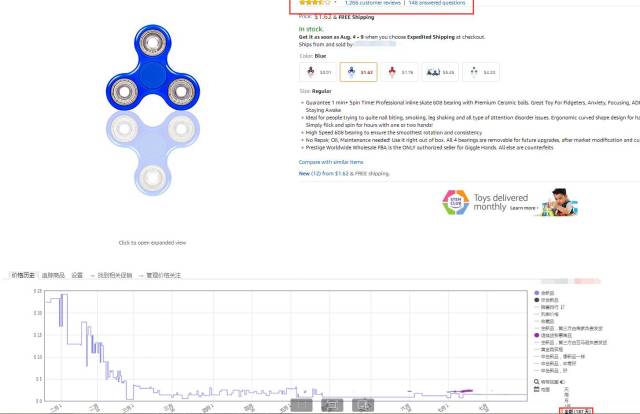This screenshot has height=414, width=640.
Task: Click 'Click to open expanded view' text
Action: (152, 243)
